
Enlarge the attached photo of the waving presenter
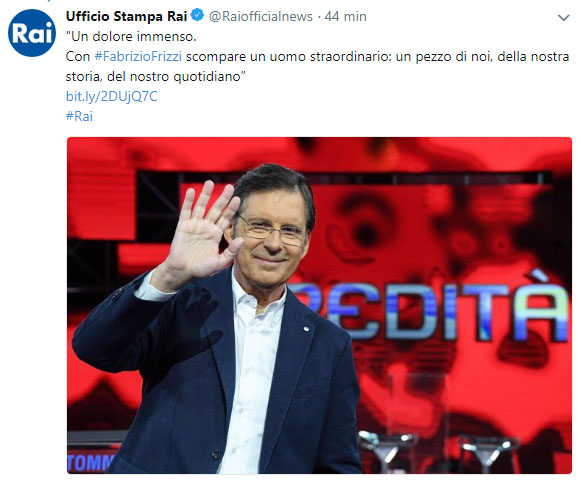(x=319, y=305)
